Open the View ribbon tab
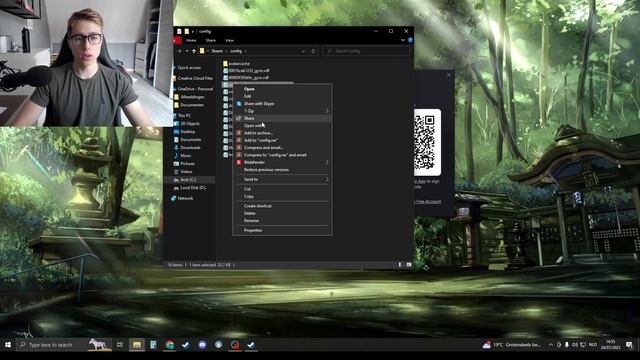 tap(229, 40)
